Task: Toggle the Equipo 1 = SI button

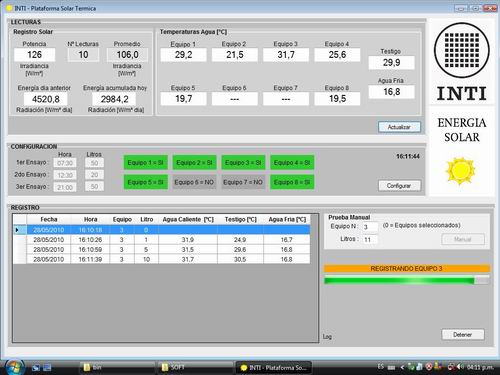Action: (145, 163)
